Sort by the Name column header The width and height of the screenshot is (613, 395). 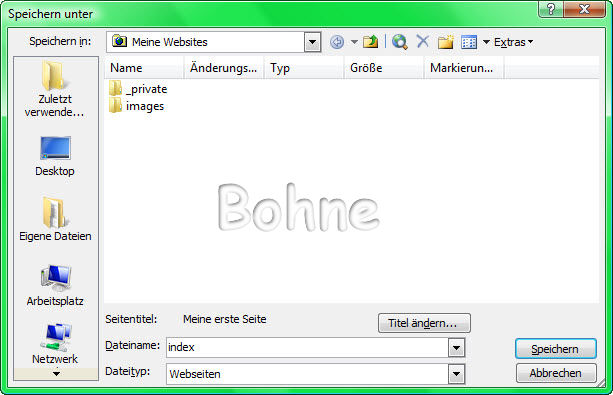(x=144, y=68)
